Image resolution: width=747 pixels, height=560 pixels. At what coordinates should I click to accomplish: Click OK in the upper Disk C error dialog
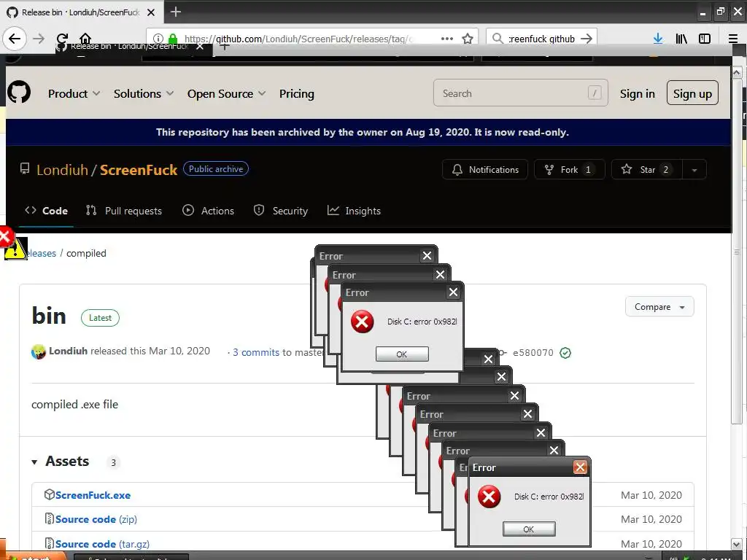402,354
